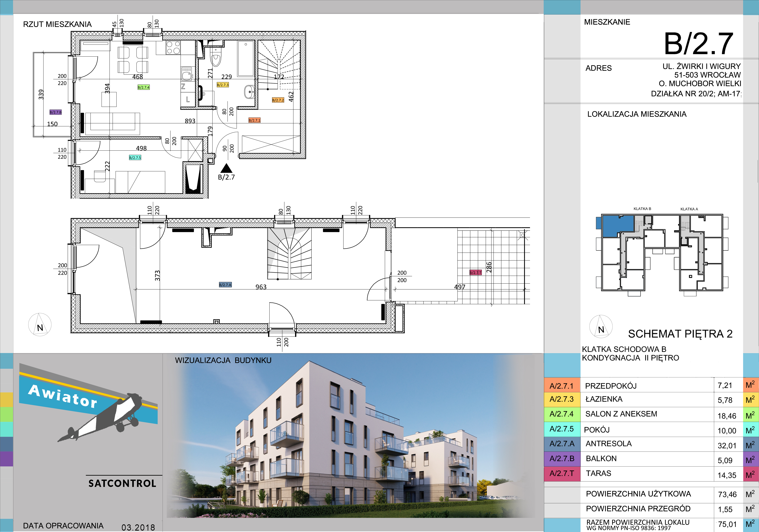Select the purple A/2.7.B legend swatch
The width and height of the screenshot is (759, 532).
tap(562, 459)
